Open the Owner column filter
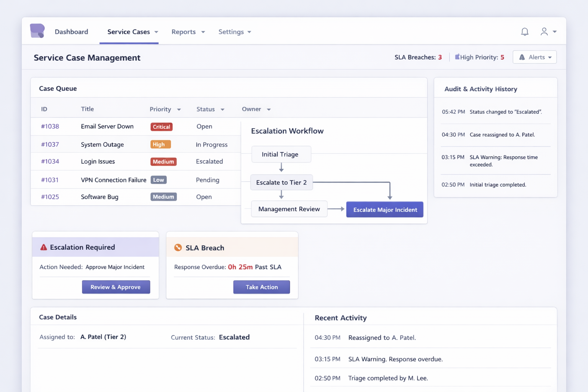Image resolution: width=588 pixels, height=392 pixels. [269, 109]
